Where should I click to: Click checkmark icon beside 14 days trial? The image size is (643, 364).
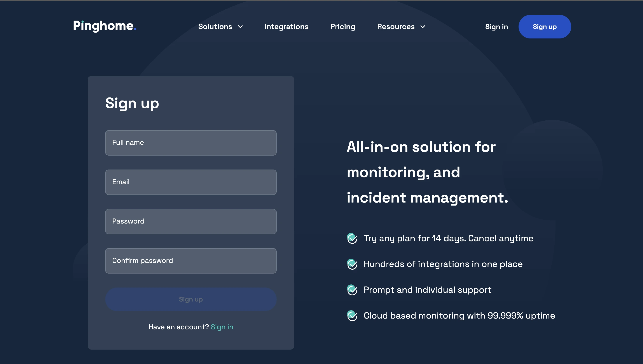(352, 238)
